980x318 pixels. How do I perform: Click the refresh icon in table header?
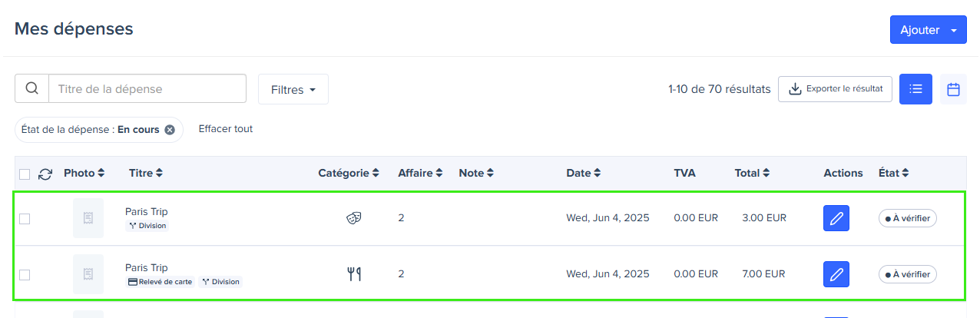(x=45, y=174)
